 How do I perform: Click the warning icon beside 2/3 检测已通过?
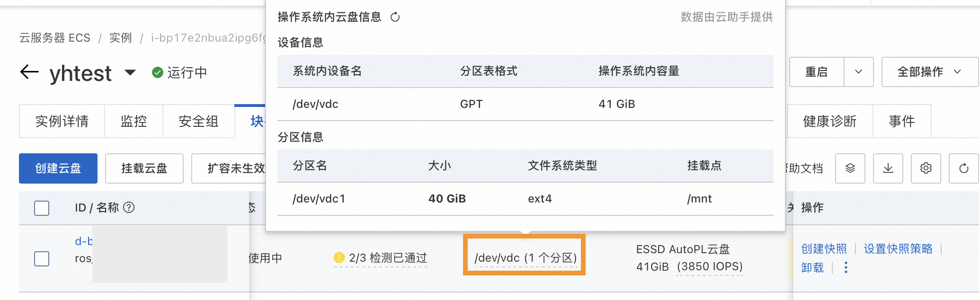click(339, 257)
